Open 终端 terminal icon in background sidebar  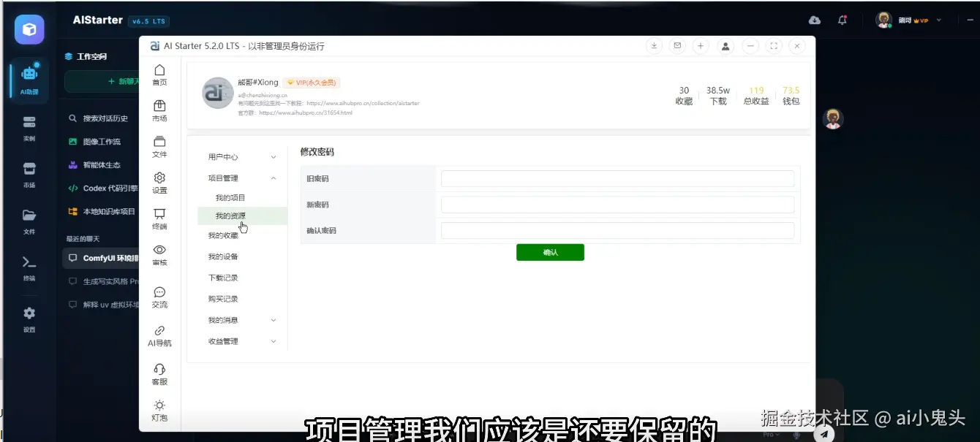29,267
